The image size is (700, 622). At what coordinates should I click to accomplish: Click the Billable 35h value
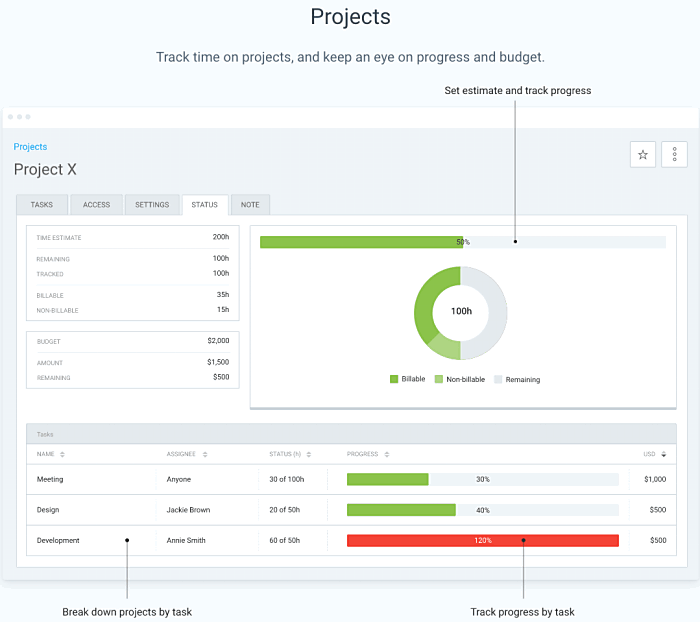pyautogui.click(x=223, y=295)
